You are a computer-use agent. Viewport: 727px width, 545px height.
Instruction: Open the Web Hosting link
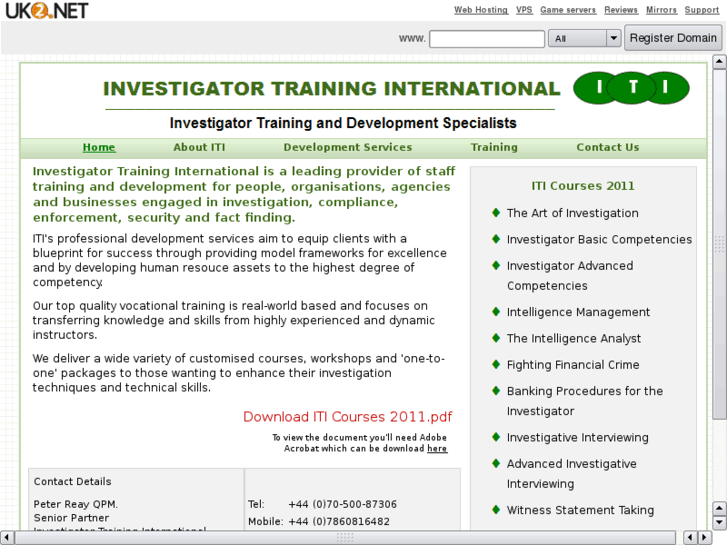[x=481, y=10]
